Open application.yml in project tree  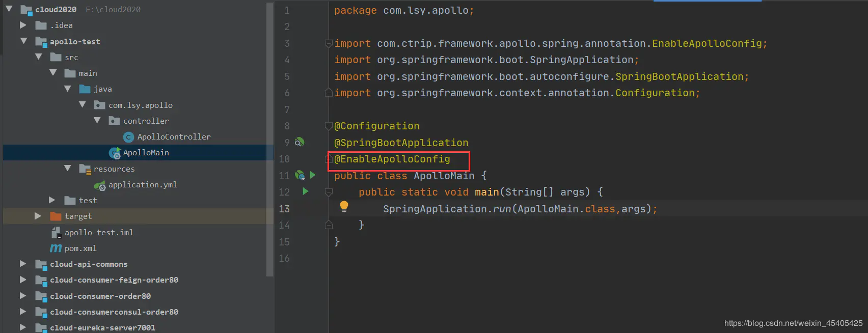143,185
